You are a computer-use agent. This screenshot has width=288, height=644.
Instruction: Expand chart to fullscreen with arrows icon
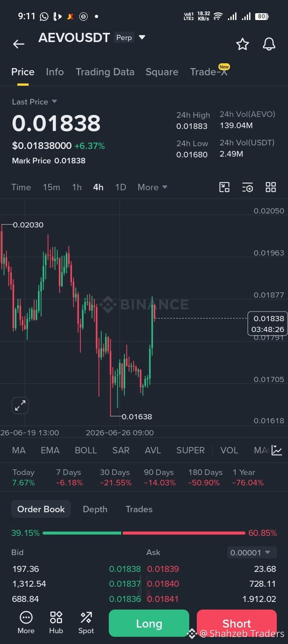pyautogui.click(x=20, y=406)
